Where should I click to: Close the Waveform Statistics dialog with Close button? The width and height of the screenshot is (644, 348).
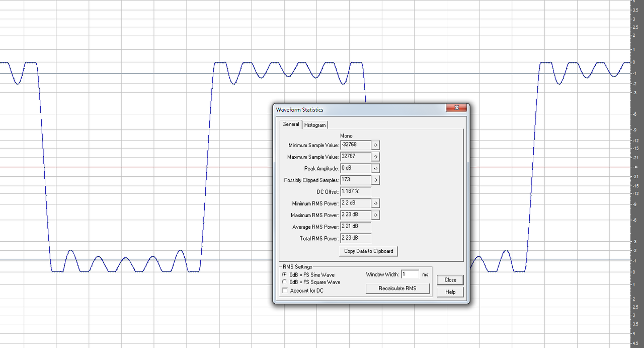[x=450, y=280]
